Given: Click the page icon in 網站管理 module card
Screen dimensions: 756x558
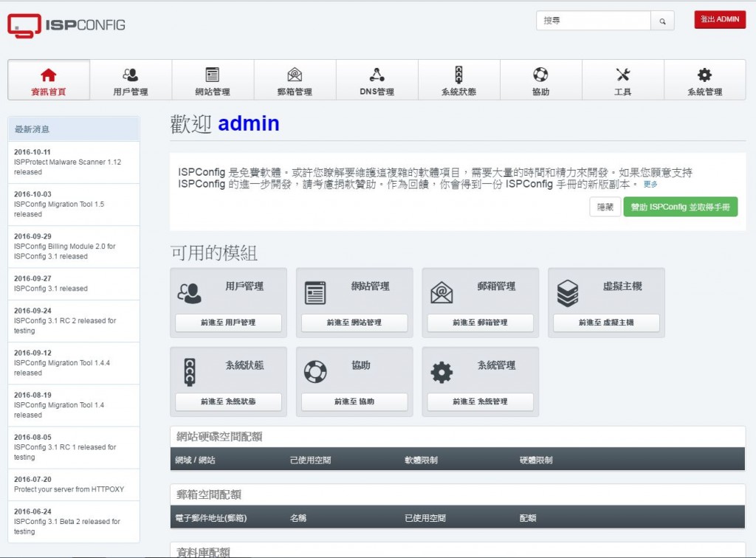Looking at the screenshot, I should point(315,293).
